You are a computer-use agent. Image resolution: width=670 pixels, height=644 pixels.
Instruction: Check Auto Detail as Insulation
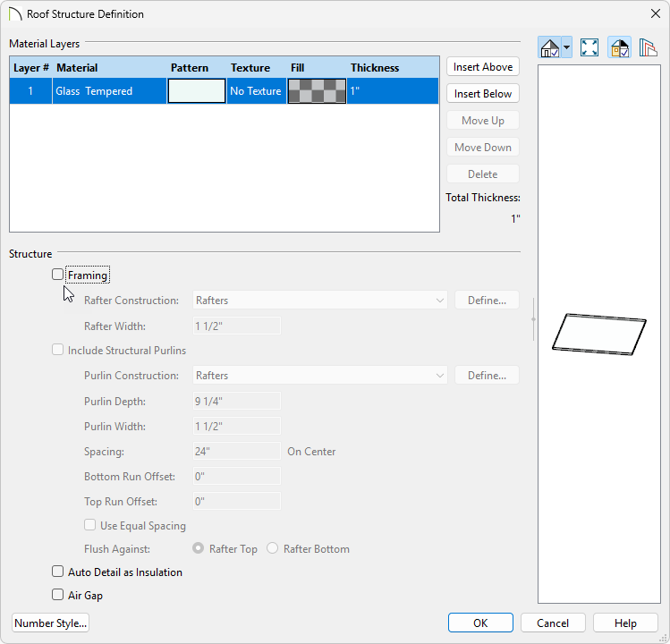(x=58, y=572)
